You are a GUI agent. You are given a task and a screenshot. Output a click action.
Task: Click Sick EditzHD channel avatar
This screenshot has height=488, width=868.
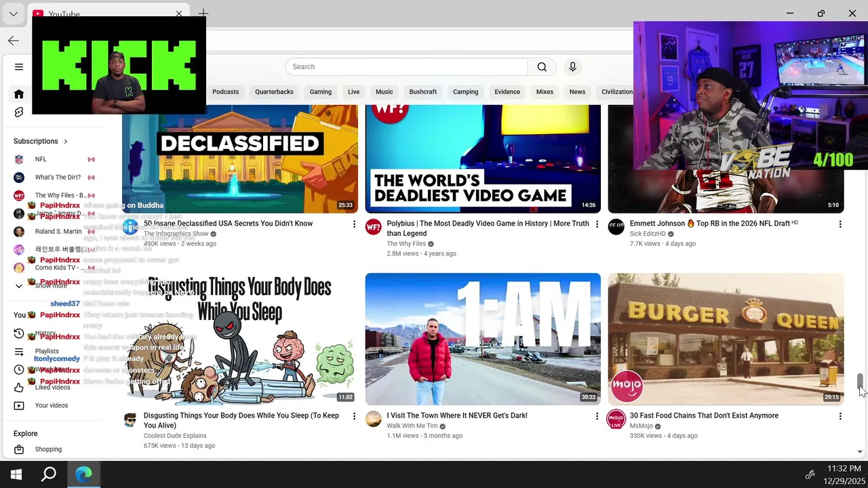[x=616, y=227]
